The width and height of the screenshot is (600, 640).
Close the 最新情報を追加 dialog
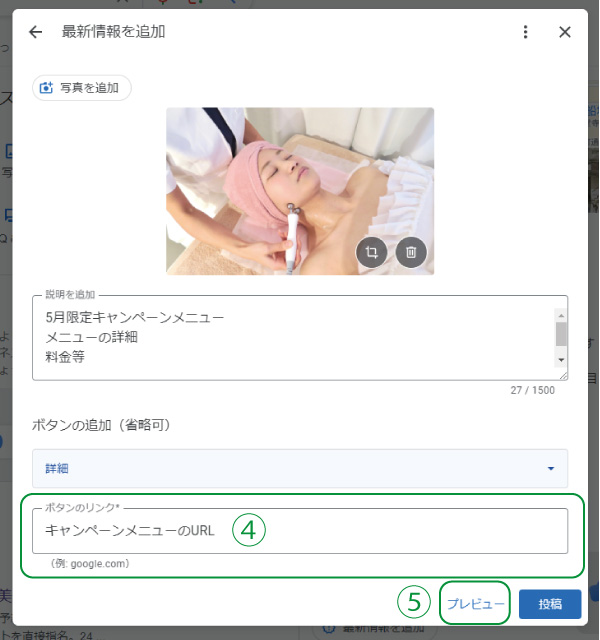point(565,32)
